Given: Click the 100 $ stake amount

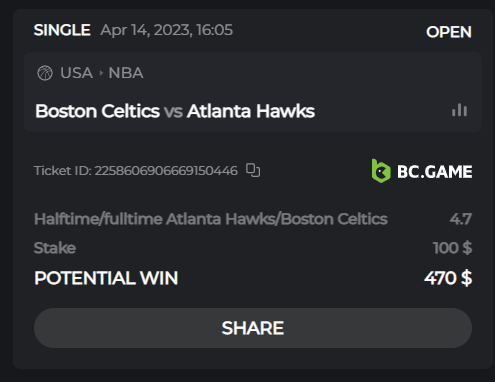Looking at the screenshot, I should pos(452,248).
